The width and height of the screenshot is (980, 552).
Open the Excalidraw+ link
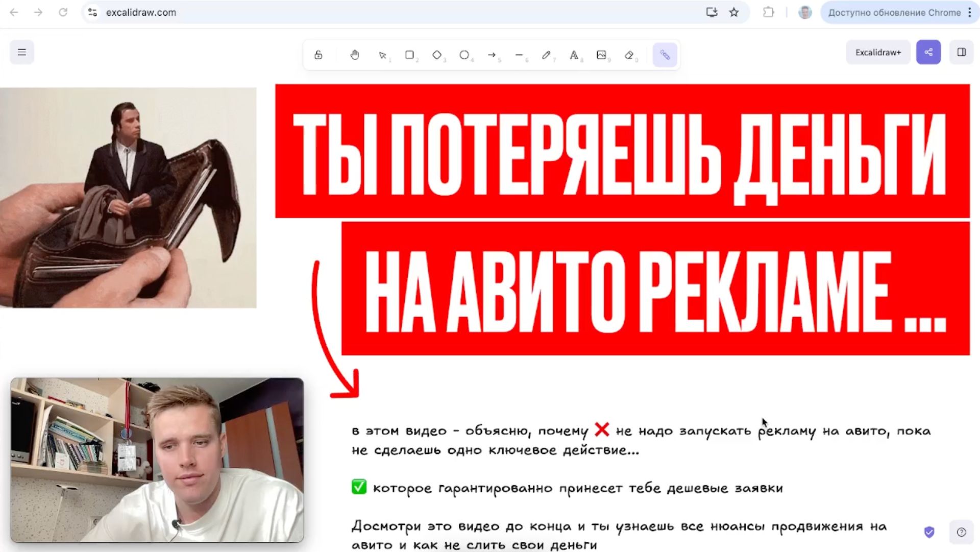[878, 52]
